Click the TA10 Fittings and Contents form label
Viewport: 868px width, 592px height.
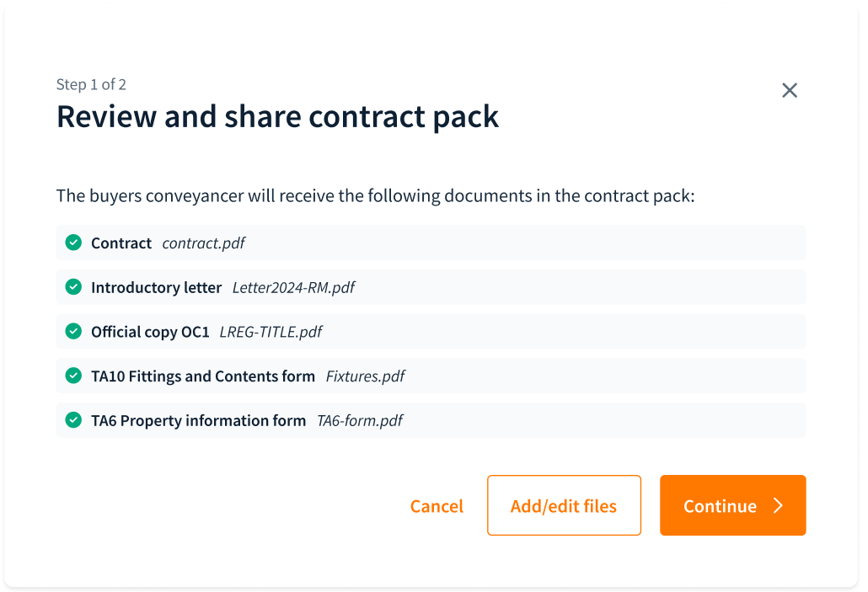coord(203,376)
